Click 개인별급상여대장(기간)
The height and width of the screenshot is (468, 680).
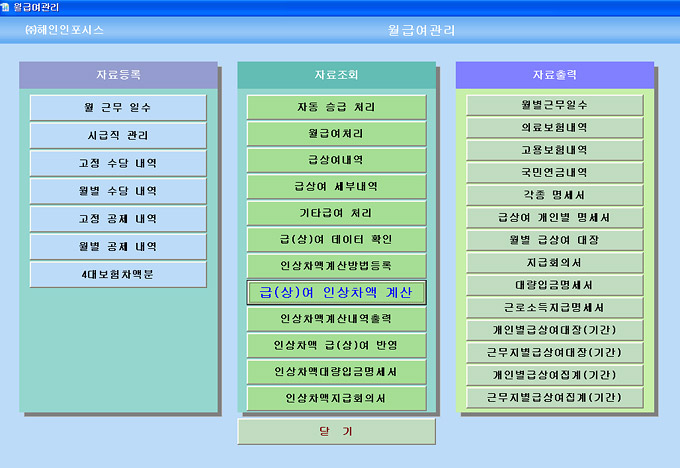pyautogui.click(x=555, y=331)
